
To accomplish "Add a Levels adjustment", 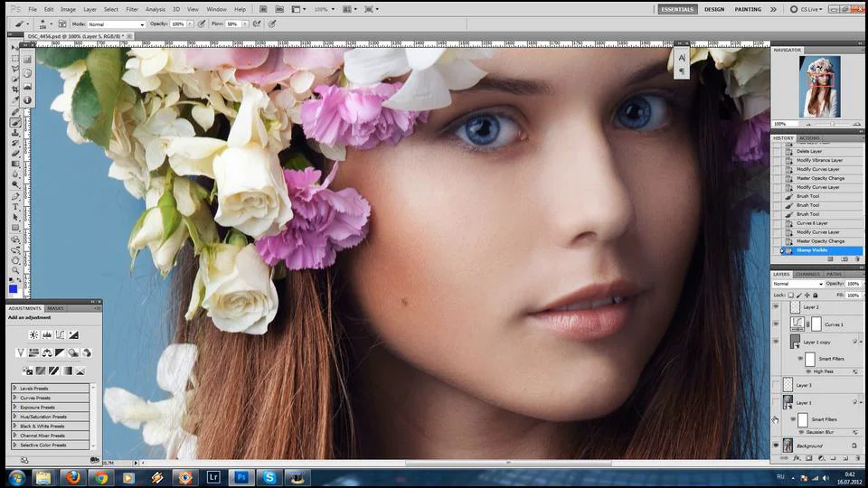I will click(47, 334).
